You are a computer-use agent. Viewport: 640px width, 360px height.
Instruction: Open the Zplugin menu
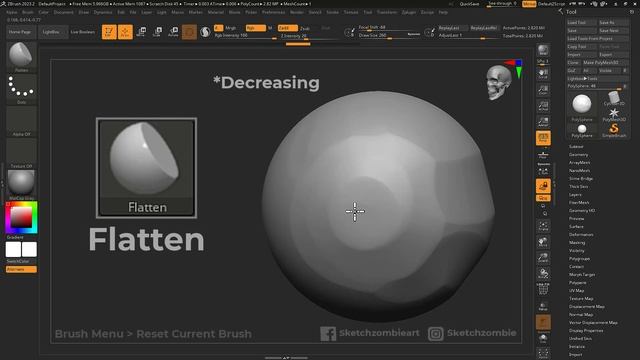pos(409,12)
